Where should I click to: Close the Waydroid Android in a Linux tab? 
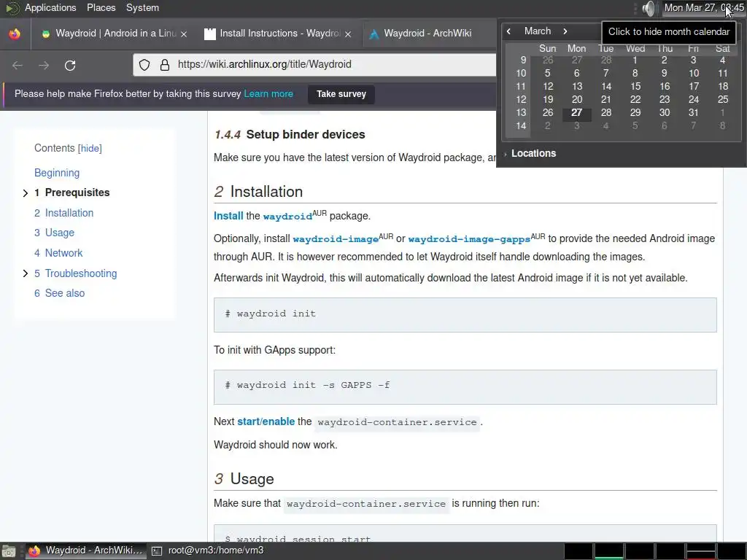click(184, 34)
